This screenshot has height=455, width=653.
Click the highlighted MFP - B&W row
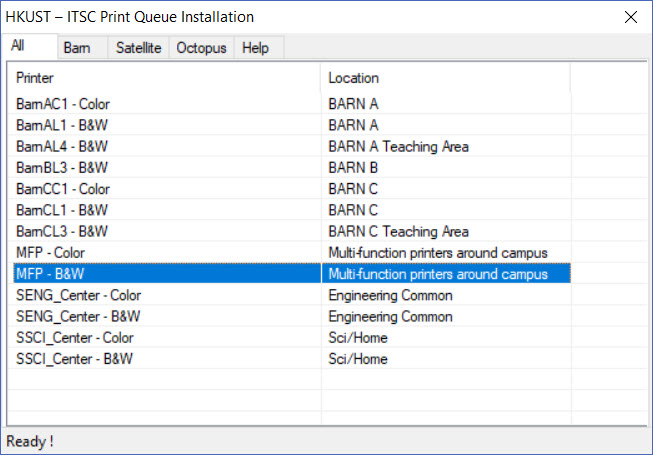[51, 274]
